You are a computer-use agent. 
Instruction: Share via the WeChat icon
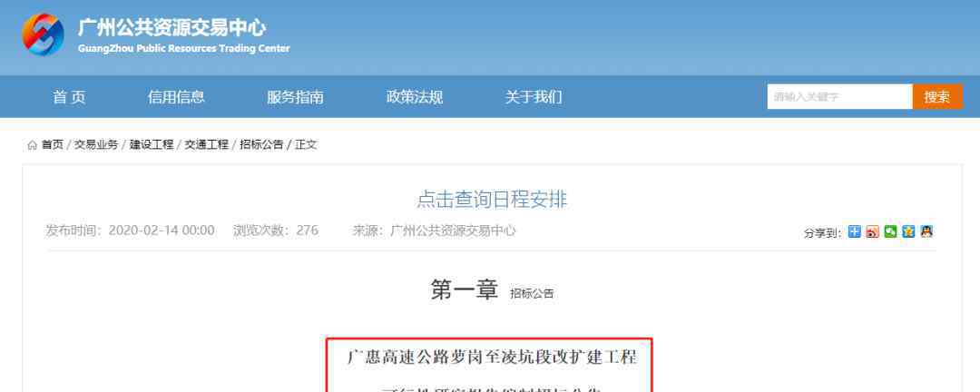pos(891,231)
